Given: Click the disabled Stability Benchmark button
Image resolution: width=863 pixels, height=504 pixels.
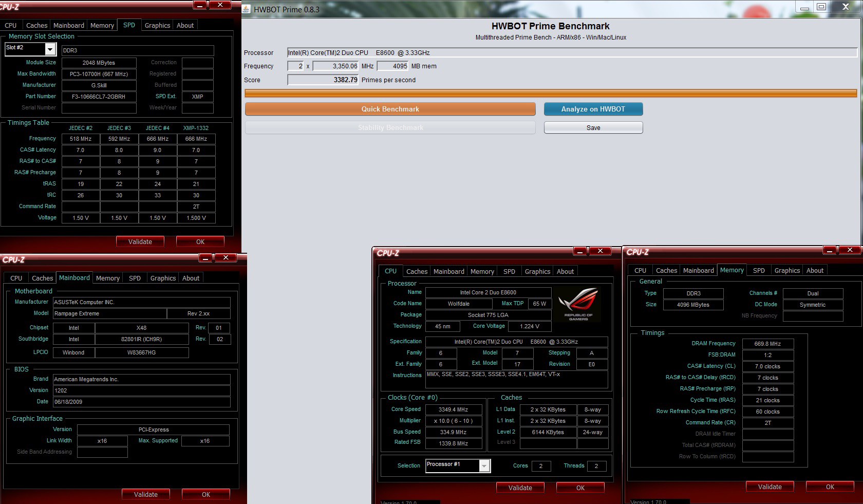Looking at the screenshot, I should click(x=390, y=127).
